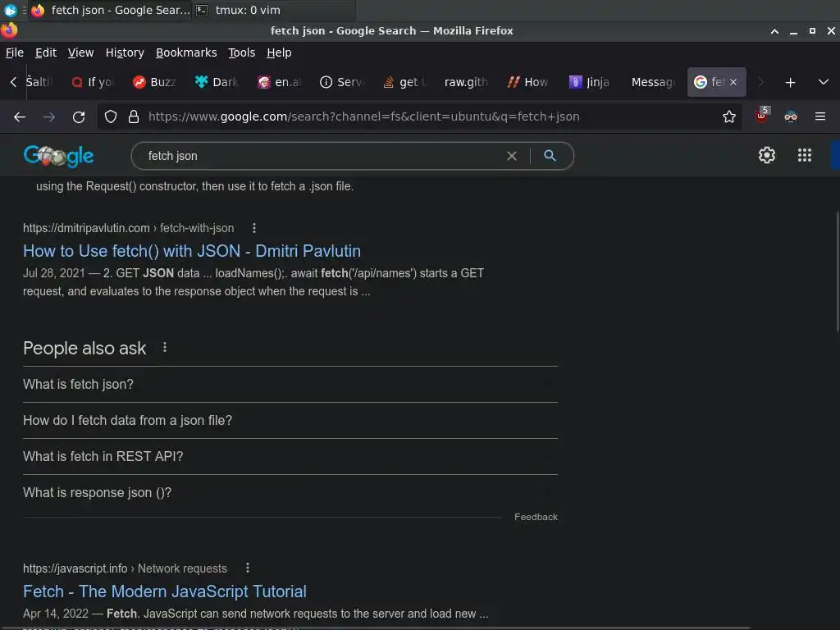Click the dmitripavlutin.com URL breadcrumb
This screenshot has height=630, width=840.
click(x=129, y=228)
